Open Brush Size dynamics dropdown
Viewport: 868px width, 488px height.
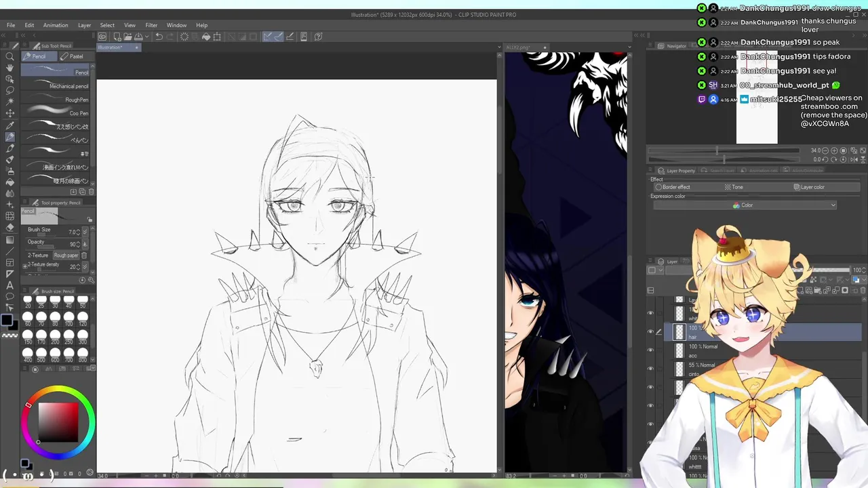point(85,232)
